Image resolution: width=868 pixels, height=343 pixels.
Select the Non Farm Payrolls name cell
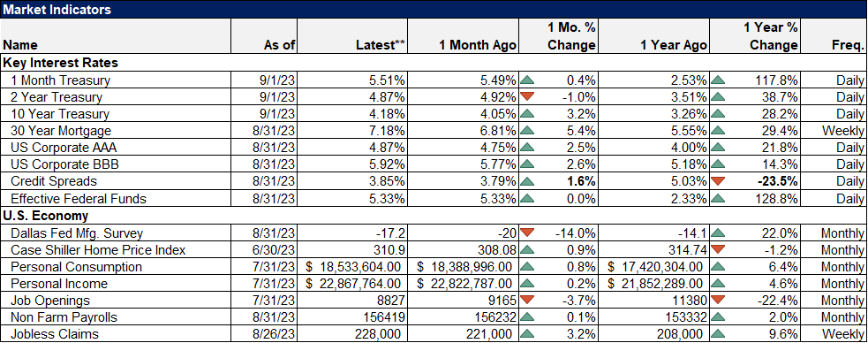click(115, 317)
